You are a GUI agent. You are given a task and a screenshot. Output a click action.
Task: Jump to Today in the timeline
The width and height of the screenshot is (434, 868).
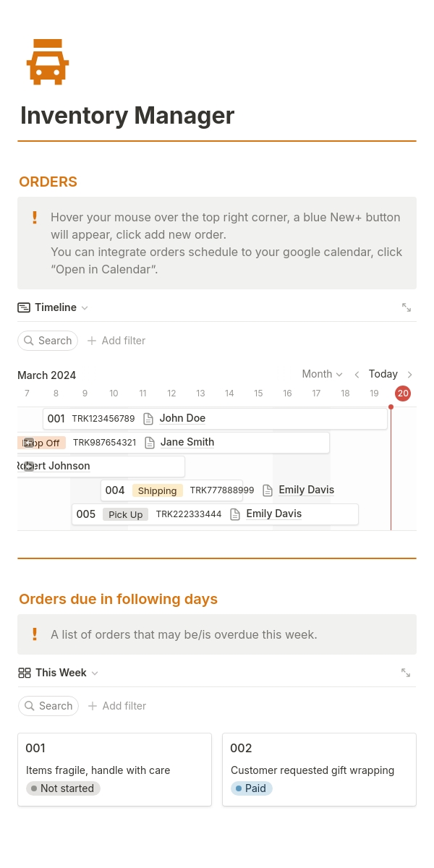click(383, 374)
